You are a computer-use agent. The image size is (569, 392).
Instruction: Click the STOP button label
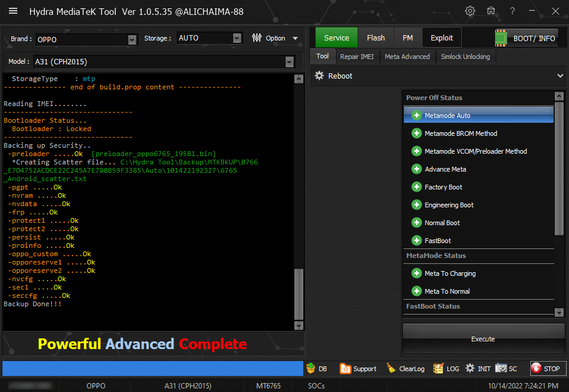(552, 369)
